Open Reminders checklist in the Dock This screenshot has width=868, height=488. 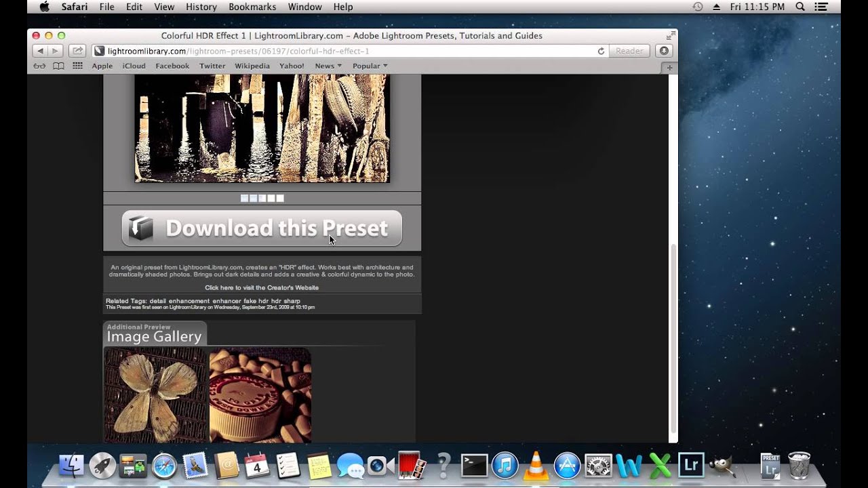[x=288, y=466]
